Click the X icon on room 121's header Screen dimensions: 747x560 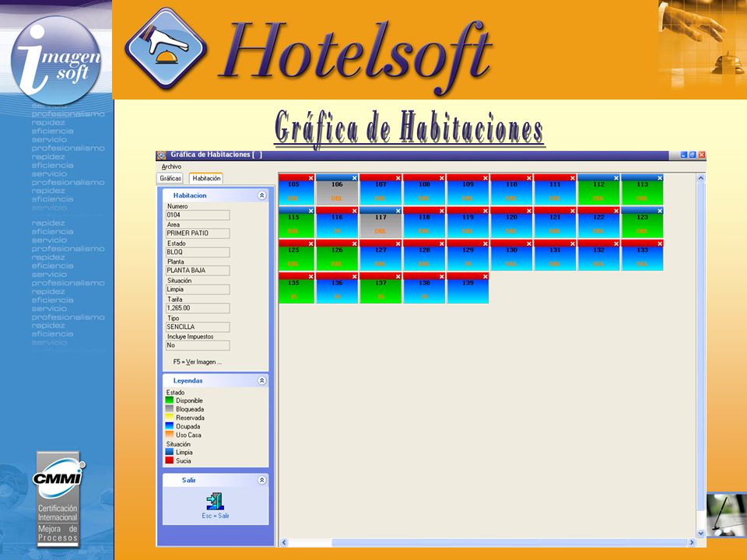coord(573,211)
